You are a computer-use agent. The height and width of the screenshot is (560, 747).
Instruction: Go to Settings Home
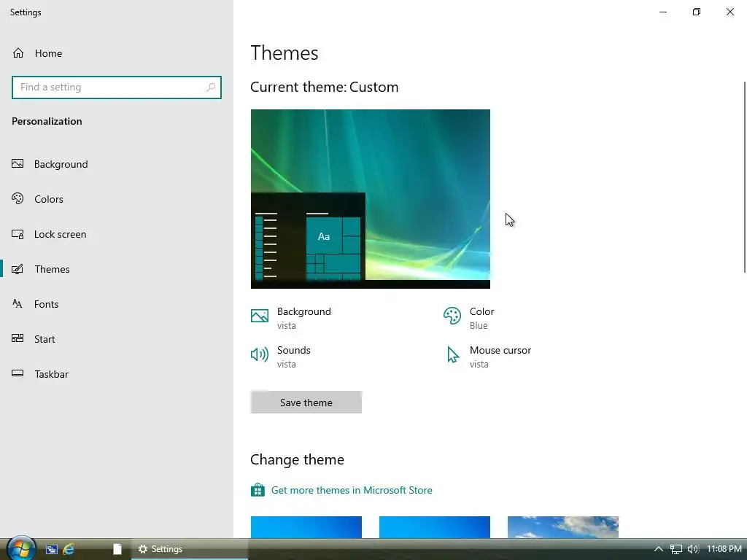tap(117, 52)
